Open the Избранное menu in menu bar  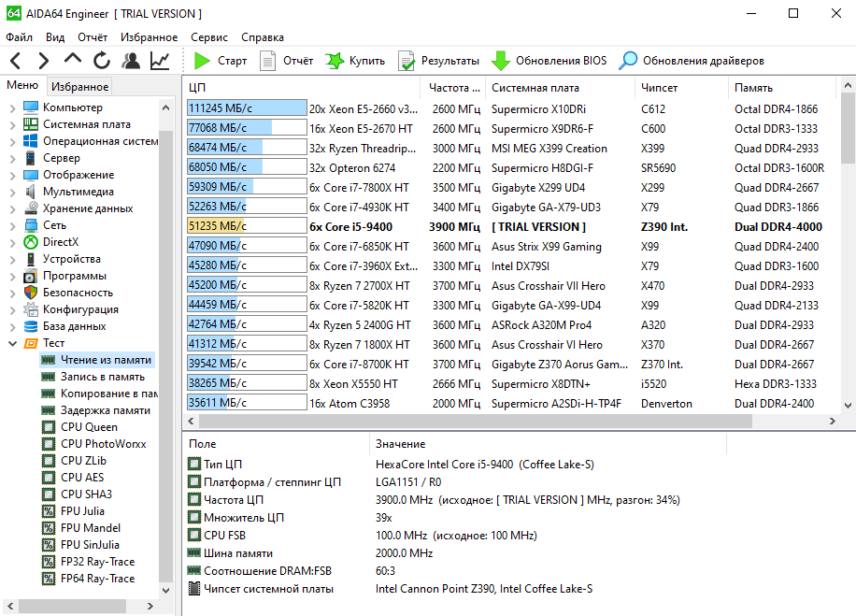coord(149,37)
